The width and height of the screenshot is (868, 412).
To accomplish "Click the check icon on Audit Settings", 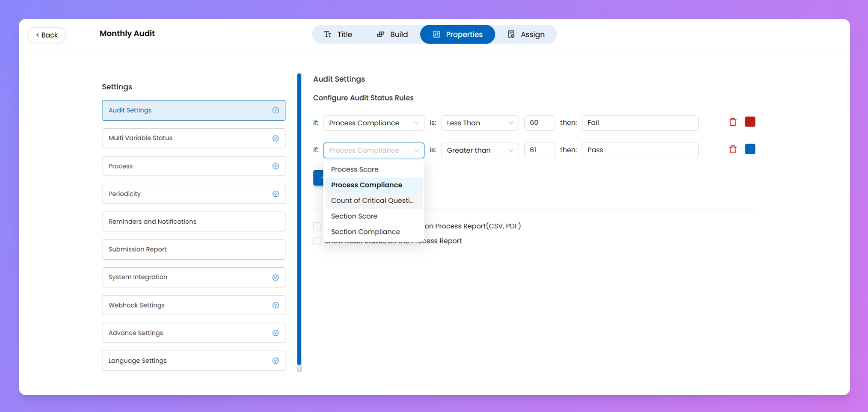I will click(275, 110).
